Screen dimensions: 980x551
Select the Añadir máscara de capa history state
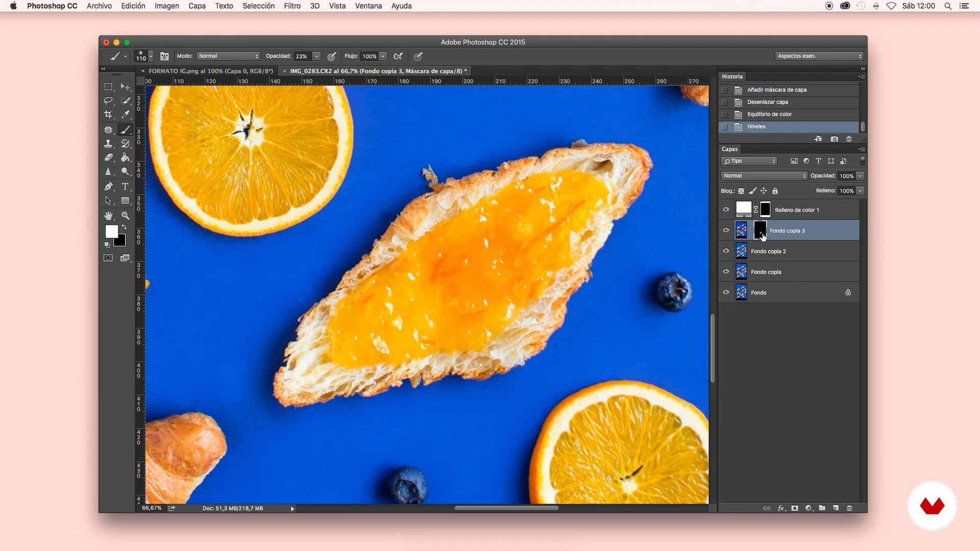point(789,90)
